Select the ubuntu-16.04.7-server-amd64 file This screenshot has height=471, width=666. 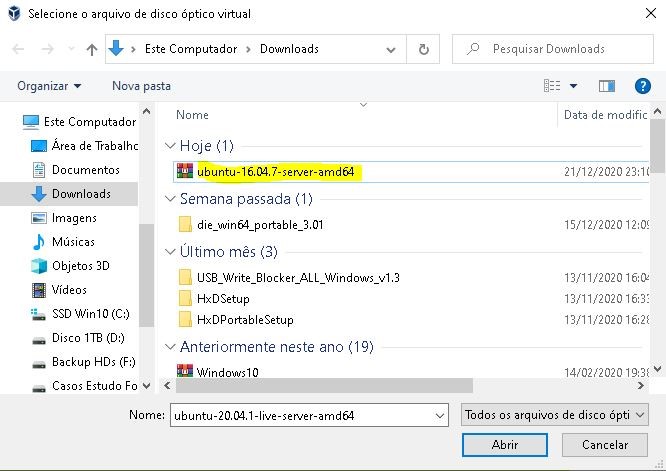[x=275, y=172]
